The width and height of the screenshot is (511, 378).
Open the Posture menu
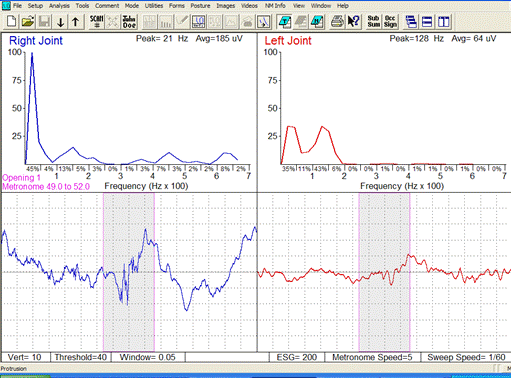pyautogui.click(x=200, y=6)
